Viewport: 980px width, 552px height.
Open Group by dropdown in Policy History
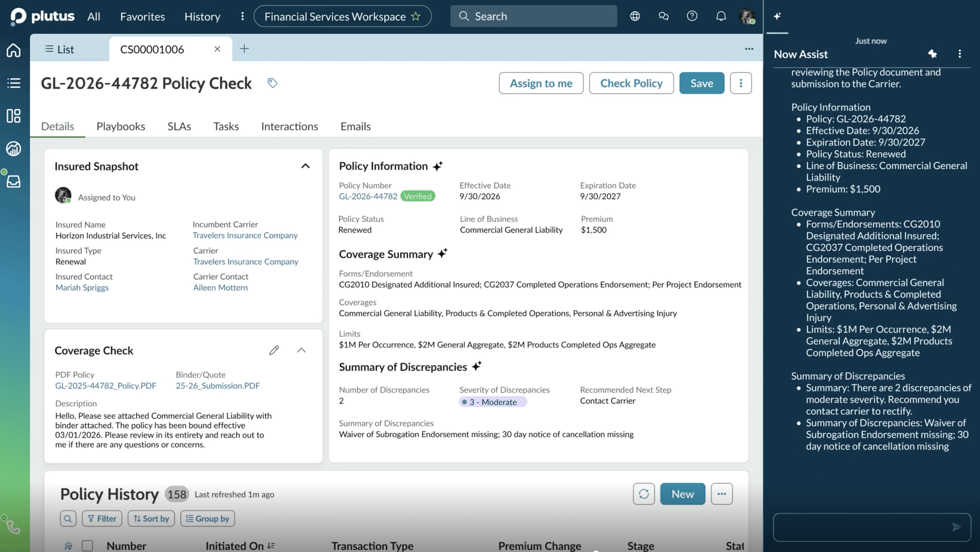click(208, 518)
